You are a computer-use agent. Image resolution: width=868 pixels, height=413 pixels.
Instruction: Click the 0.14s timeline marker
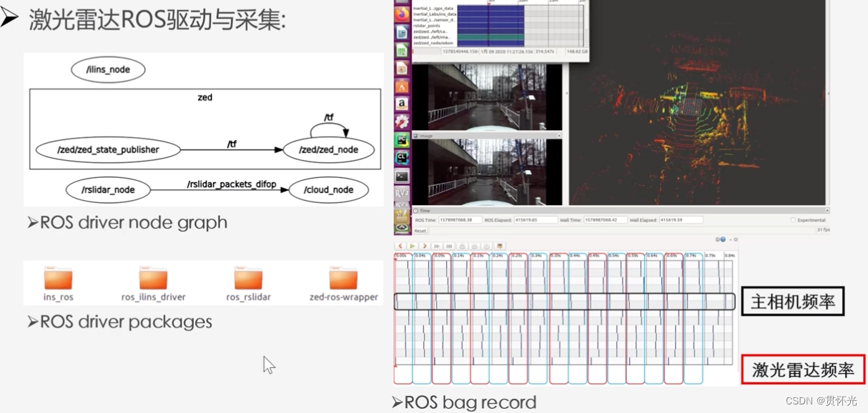[x=458, y=255]
